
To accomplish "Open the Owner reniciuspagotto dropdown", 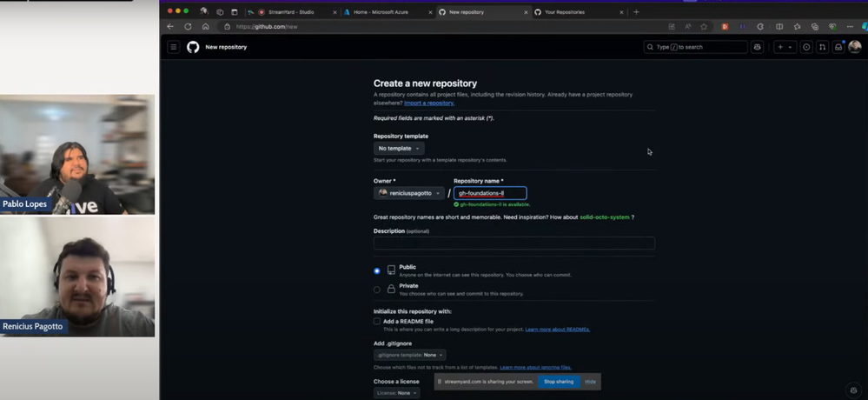I will pyautogui.click(x=409, y=193).
